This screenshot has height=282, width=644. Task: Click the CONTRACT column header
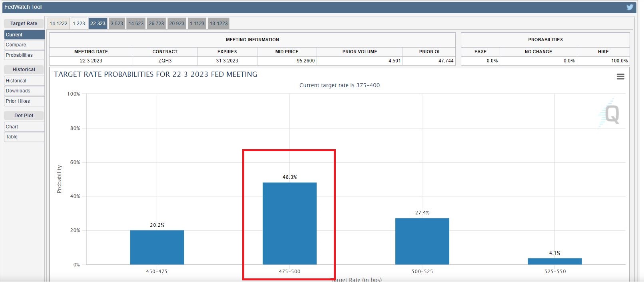click(x=165, y=52)
